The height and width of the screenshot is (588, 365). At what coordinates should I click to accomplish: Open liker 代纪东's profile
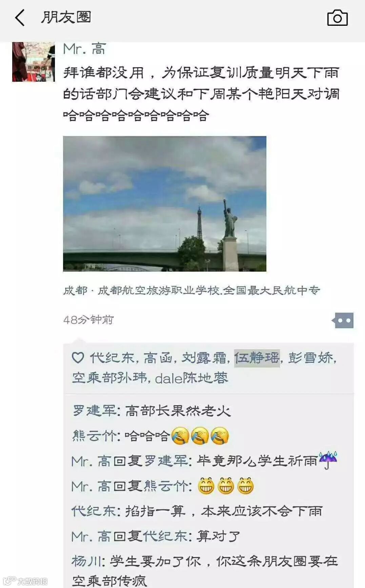[x=112, y=358]
